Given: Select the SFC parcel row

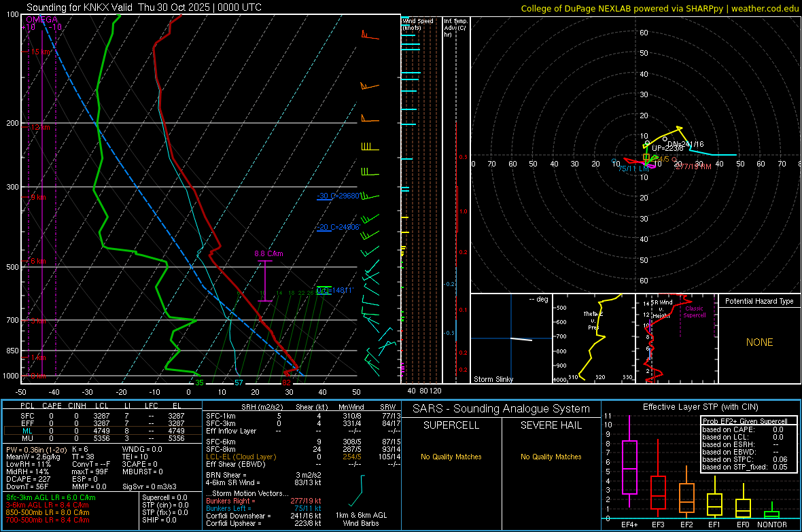Looking at the screenshot, I should click(x=102, y=416).
